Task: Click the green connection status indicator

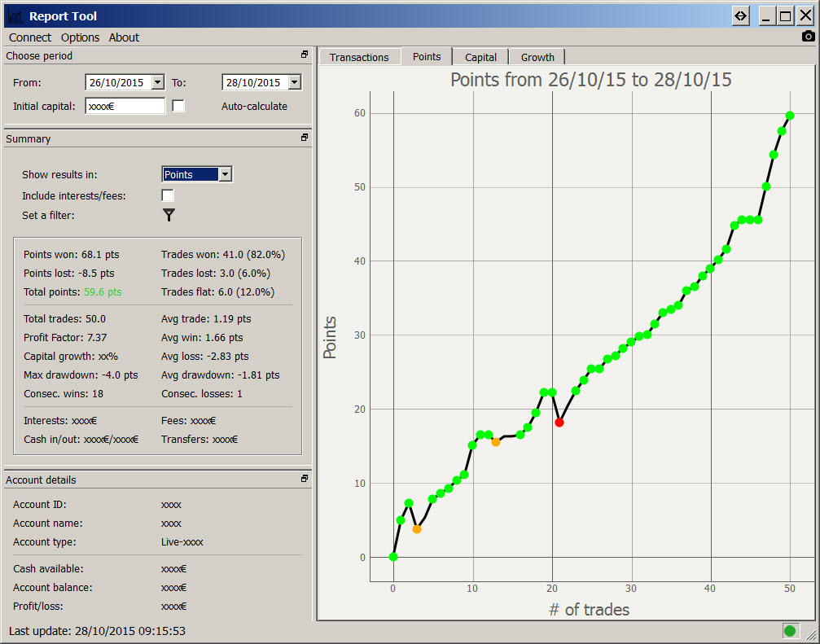Action: point(789,630)
